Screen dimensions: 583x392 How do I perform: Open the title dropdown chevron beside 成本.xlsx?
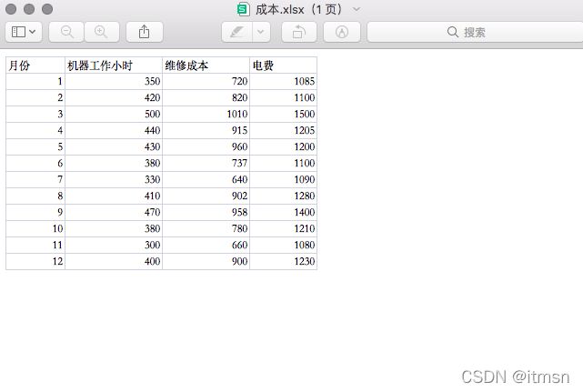[357, 9]
